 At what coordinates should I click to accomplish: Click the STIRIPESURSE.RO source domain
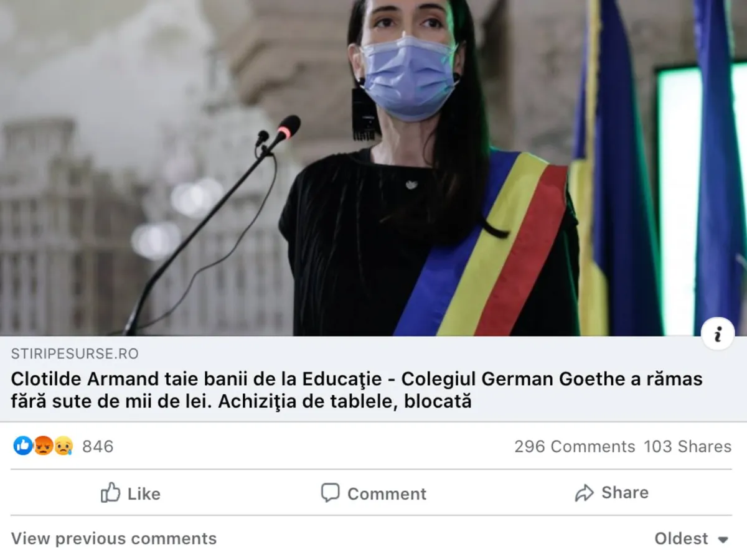tap(75, 354)
